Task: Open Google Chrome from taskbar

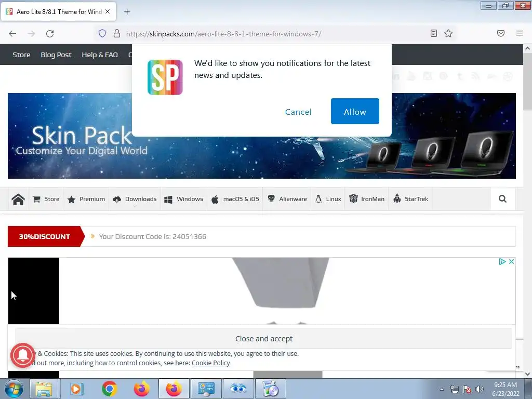Action: [109, 389]
